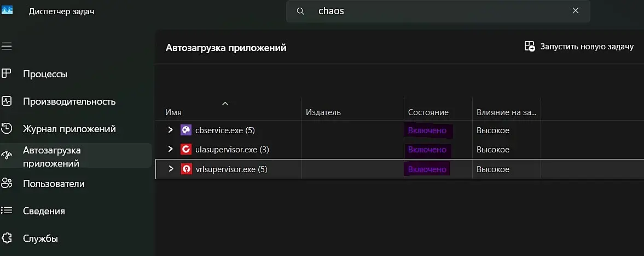
Task: Click the Task Manager app icon
Action: click(7, 10)
